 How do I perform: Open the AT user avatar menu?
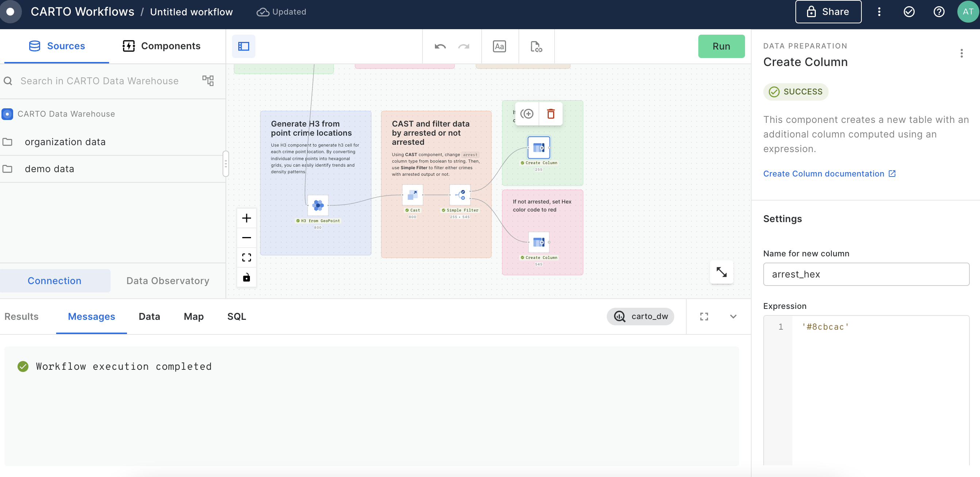pyautogui.click(x=968, y=12)
